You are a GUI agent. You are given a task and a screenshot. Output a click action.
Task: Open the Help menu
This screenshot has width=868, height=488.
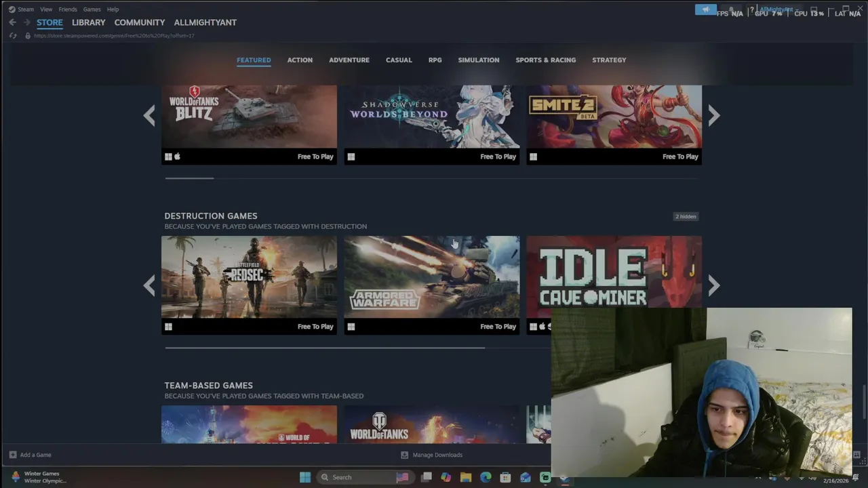coord(113,9)
